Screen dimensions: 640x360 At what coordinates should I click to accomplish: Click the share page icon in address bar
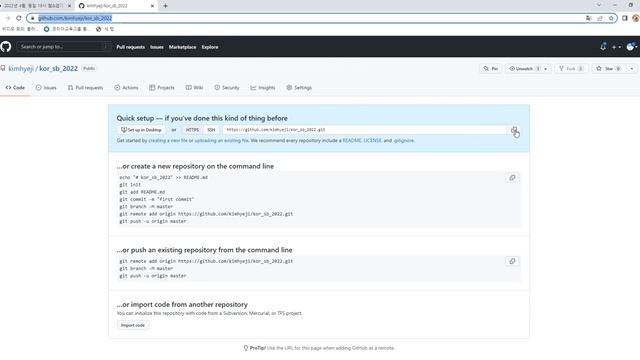600,18
